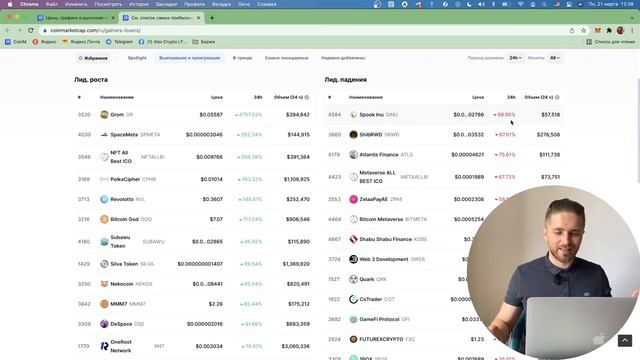Open the Яндекс Почта bookmark
640x360 pixels.
pos(81,42)
